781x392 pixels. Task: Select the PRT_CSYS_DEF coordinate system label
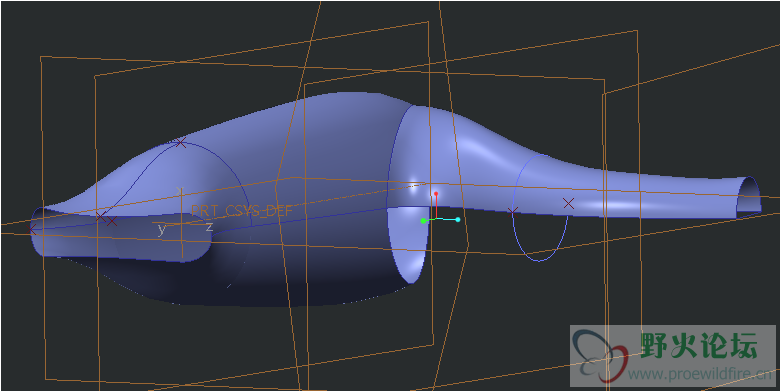[x=242, y=211]
